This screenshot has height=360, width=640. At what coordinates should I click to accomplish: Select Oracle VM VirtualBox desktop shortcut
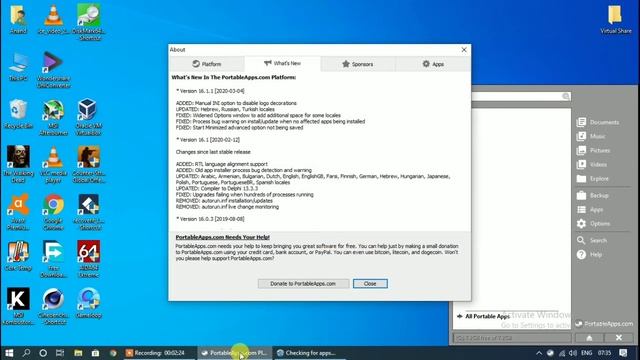88,117
